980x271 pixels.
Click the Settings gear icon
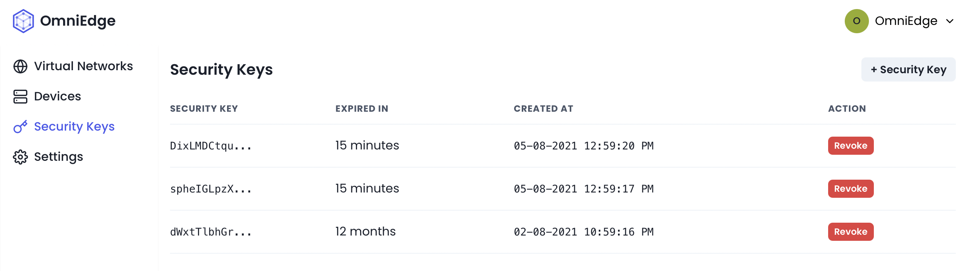pyautogui.click(x=20, y=157)
